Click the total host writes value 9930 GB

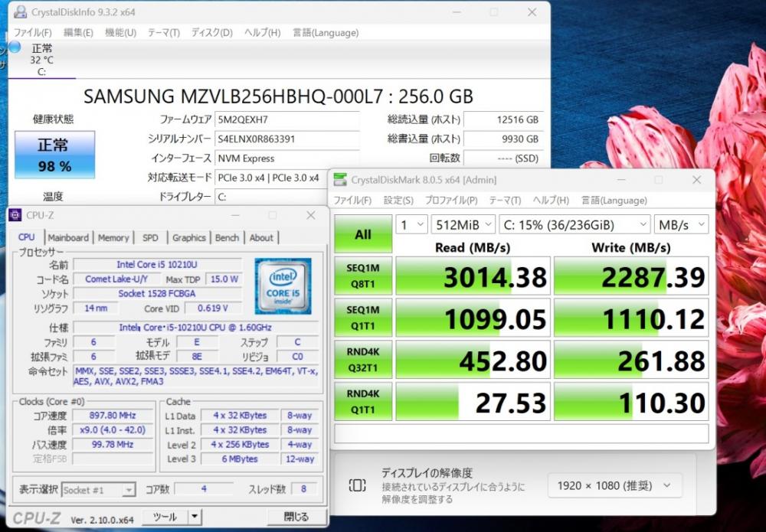pos(503,139)
